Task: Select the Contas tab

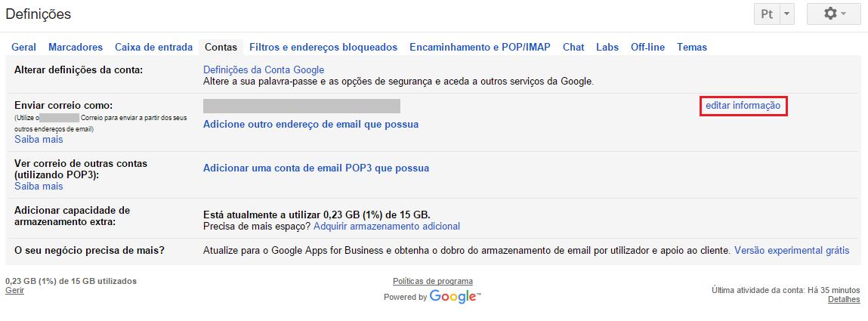Action: pyautogui.click(x=221, y=47)
